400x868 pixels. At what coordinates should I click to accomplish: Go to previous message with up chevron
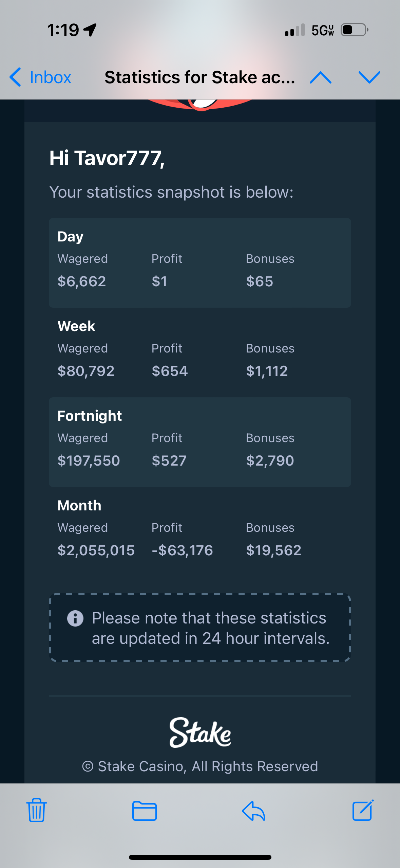pos(321,77)
